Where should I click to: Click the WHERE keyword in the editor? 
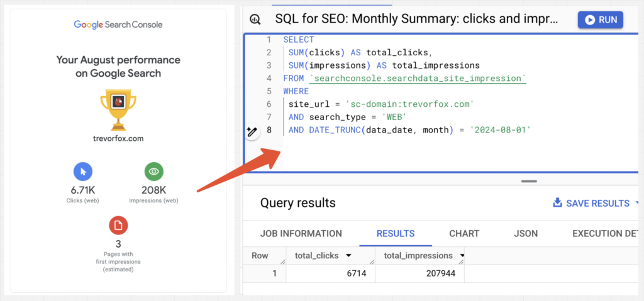click(x=296, y=91)
